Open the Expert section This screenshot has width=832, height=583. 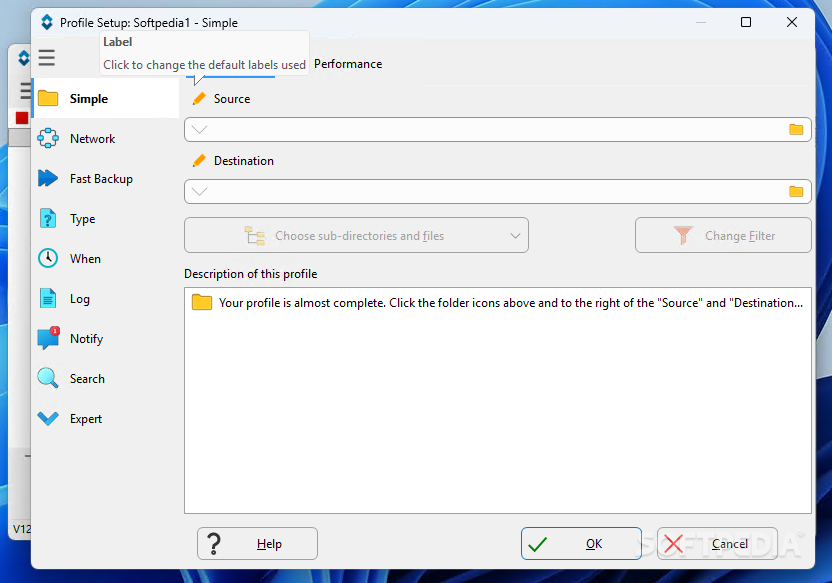pos(106,419)
